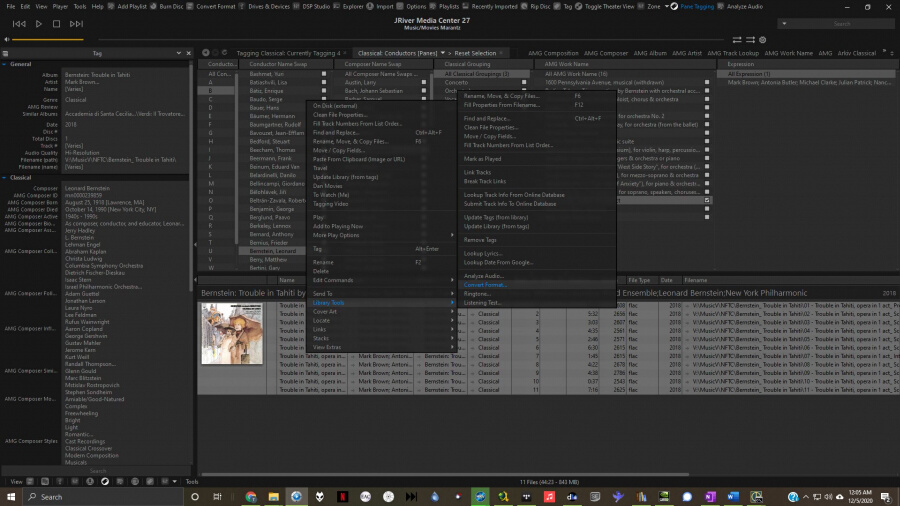
Task: Collapse the Classical section in Tag panel
Action: click(x=5, y=178)
